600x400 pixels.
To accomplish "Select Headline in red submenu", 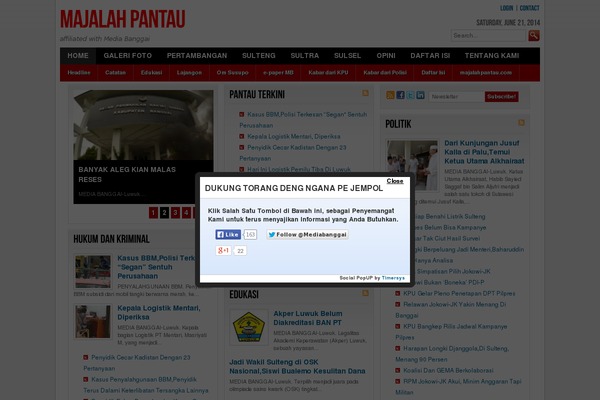I will click(x=79, y=72).
